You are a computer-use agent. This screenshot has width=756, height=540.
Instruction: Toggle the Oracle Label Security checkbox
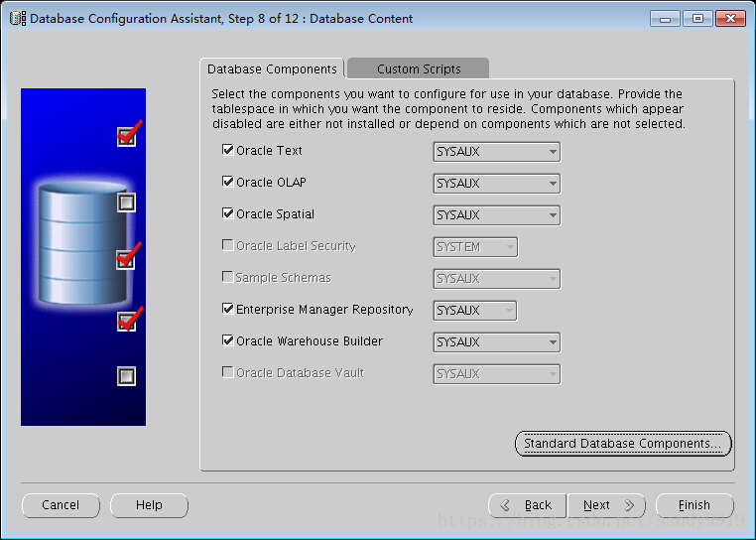tap(227, 245)
